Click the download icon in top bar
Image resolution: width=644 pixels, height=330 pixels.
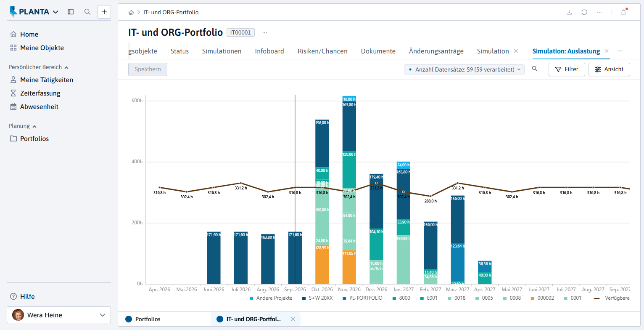click(x=569, y=12)
